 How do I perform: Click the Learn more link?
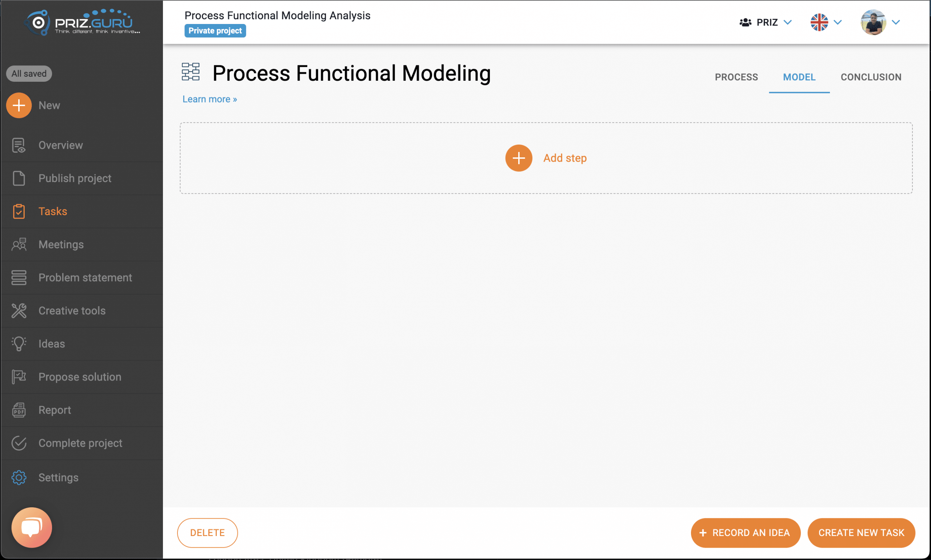point(209,99)
